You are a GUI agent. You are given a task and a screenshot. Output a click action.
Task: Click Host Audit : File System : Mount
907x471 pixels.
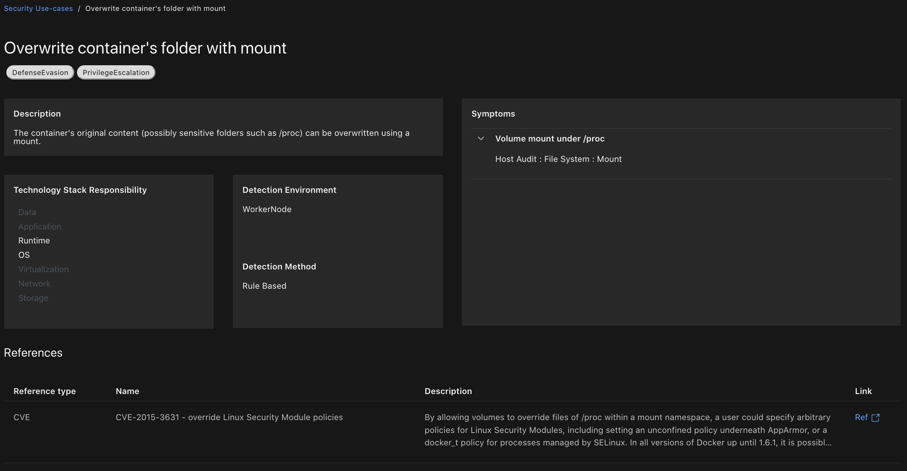(x=558, y=159)
